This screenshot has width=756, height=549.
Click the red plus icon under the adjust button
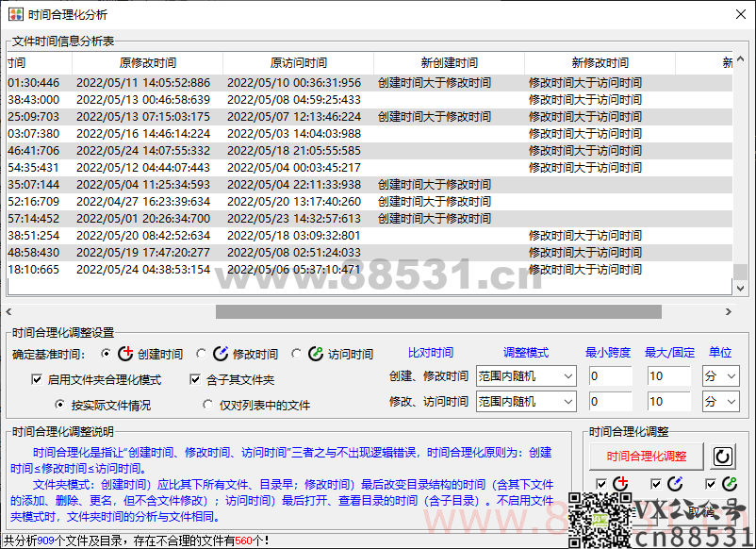(x=620, y=483)
